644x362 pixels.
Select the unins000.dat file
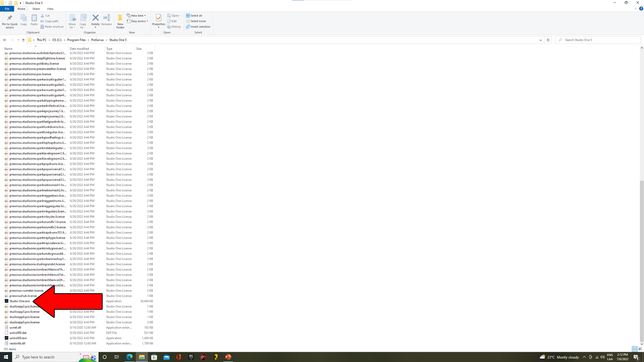(18, 333)
